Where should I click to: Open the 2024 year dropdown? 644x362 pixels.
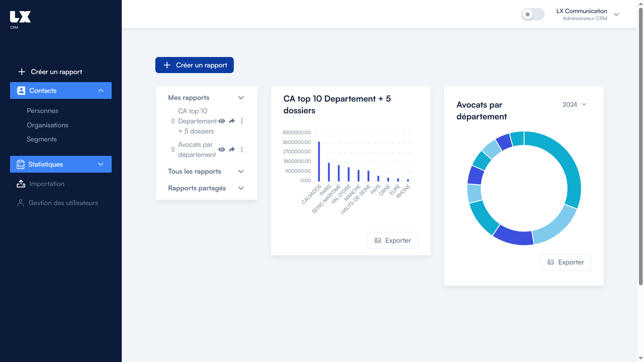click(x=574, y=105)
